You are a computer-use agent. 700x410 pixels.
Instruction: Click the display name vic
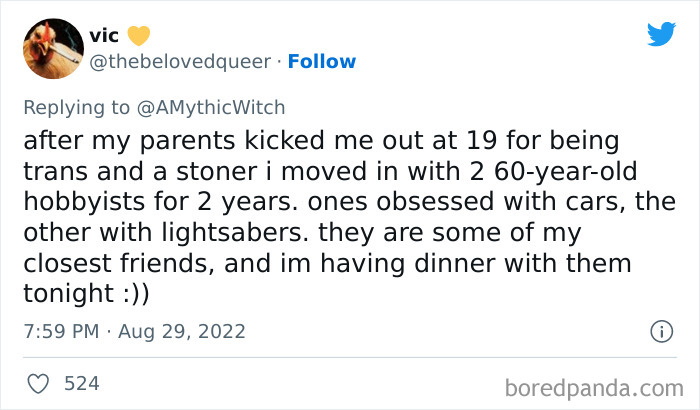point(104,36)
